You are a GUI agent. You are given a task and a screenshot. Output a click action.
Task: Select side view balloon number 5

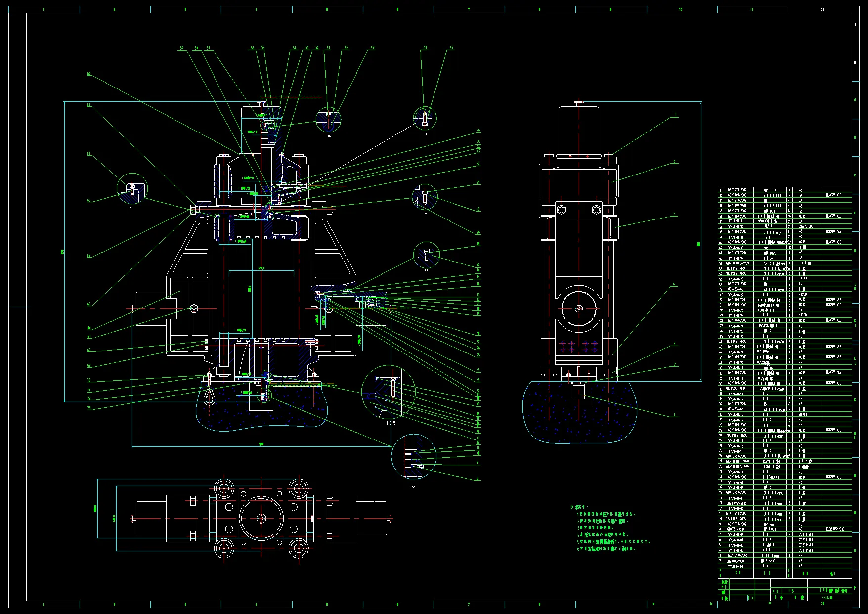coord(674,215)
